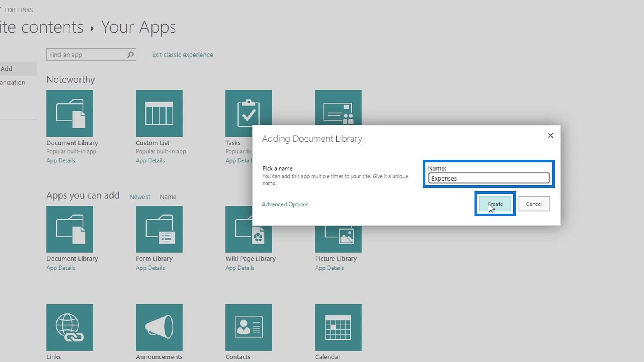
Task: Open App Details under Custom List
Action: (x=150, y=160)
